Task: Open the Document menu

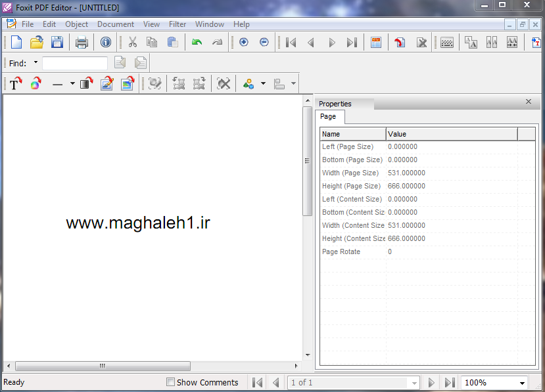Action: [x=116, y=24]
